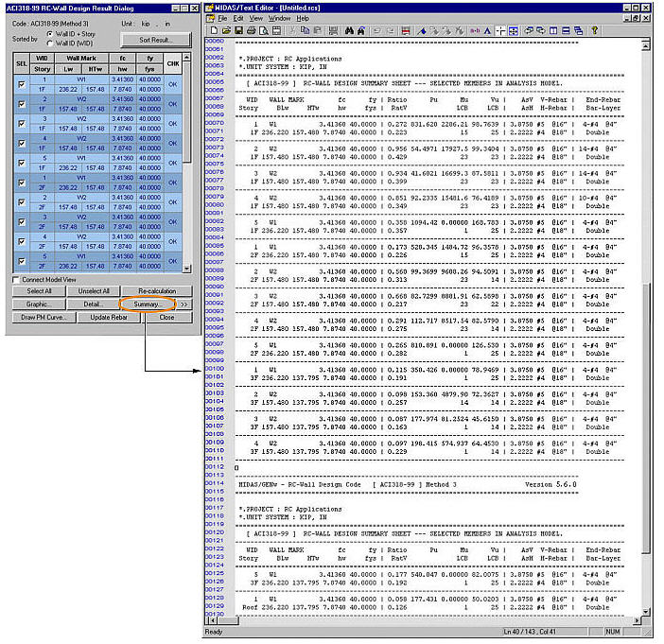Uncheck SEL box for wall 1 story 1F
Screen dimensions: 664x644
coord(22,85)
